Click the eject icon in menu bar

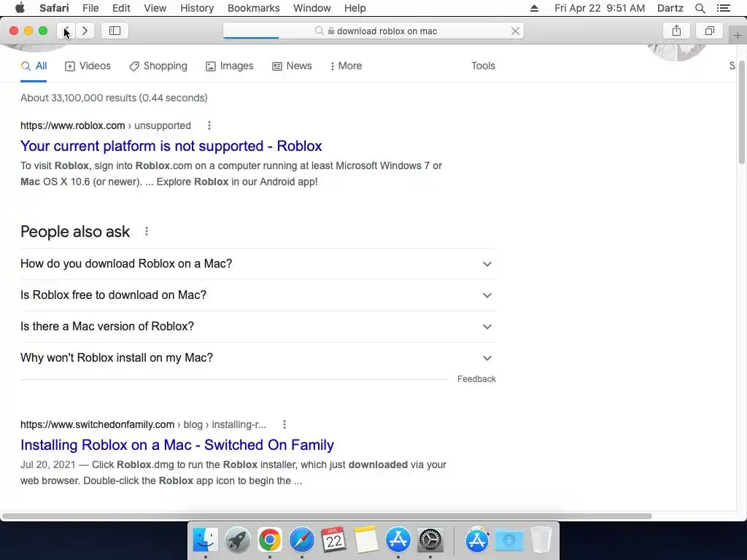[x=534, y=8]
